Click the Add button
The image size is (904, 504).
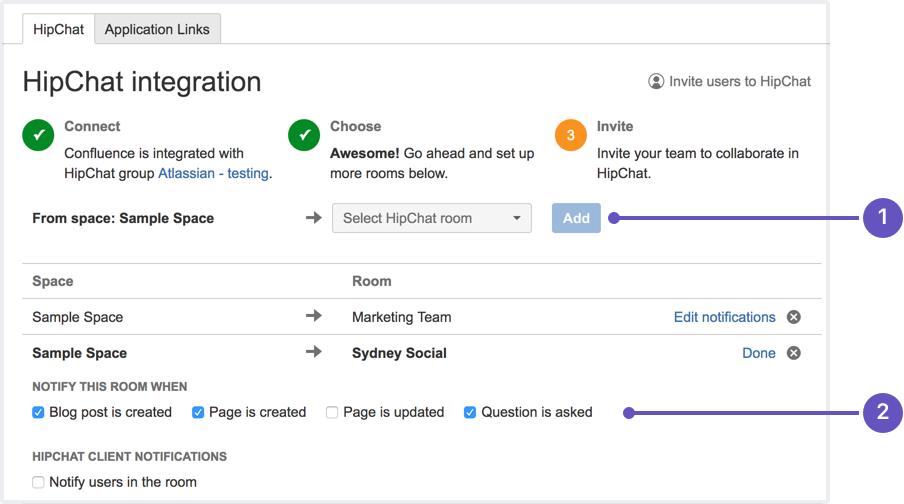click(576, 218)
